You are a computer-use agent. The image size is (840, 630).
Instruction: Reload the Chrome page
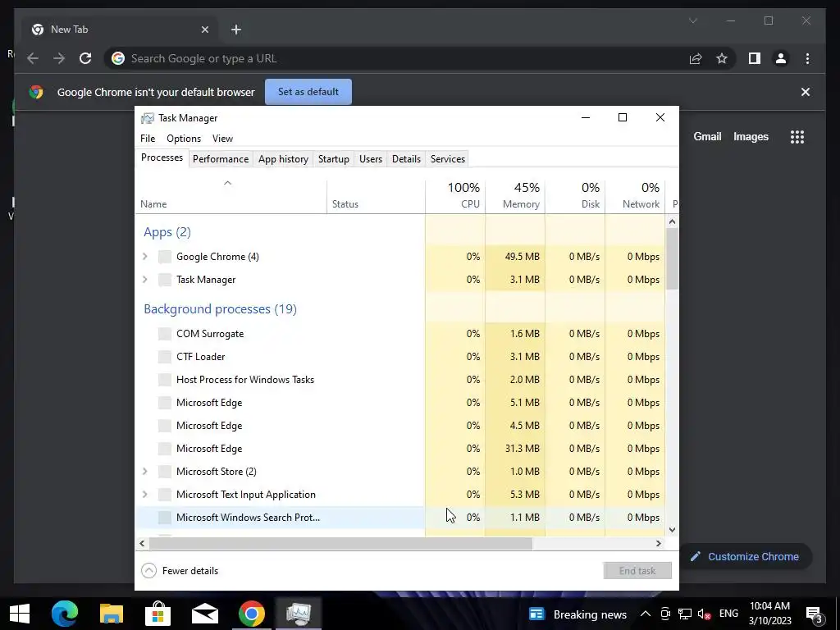[x=85, y=58]
